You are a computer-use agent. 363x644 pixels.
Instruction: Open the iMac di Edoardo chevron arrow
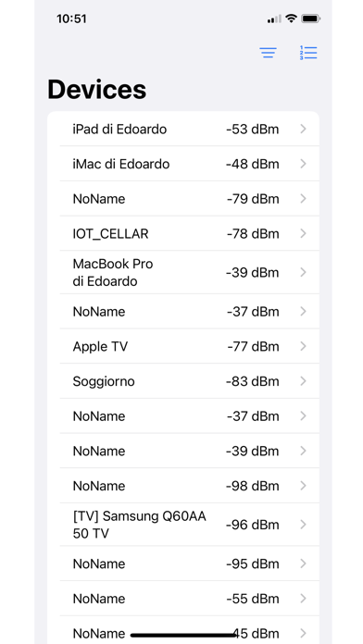[304, 164]
